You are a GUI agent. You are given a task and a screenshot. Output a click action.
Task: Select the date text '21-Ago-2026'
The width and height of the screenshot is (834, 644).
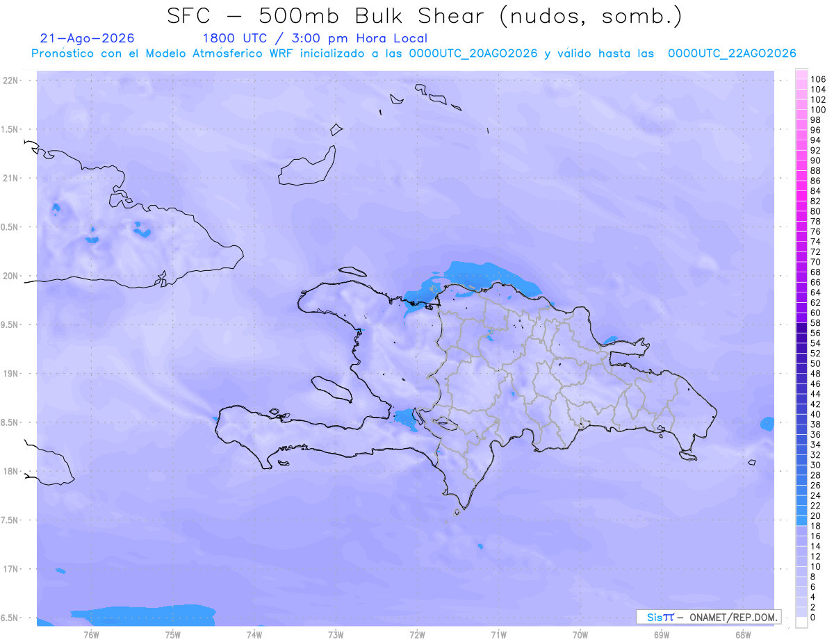pos(88,38)
